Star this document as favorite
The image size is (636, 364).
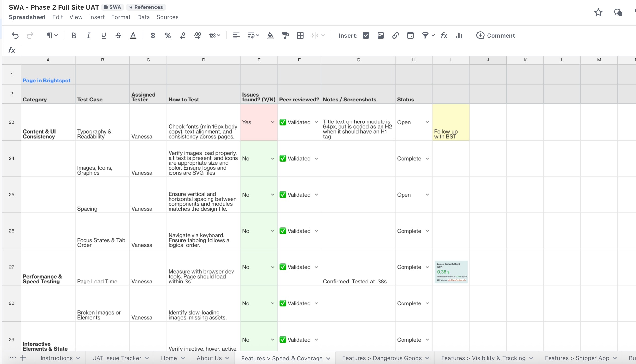598,12
